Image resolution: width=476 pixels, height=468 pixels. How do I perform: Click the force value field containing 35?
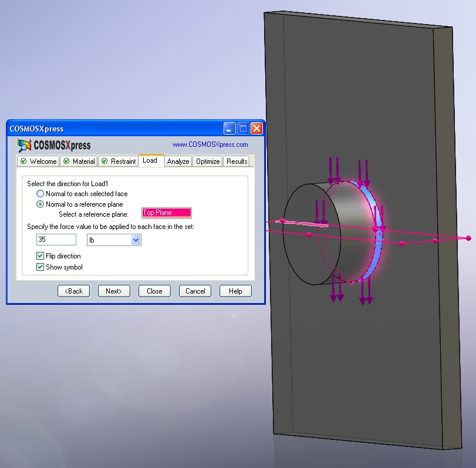pos(56,240)
